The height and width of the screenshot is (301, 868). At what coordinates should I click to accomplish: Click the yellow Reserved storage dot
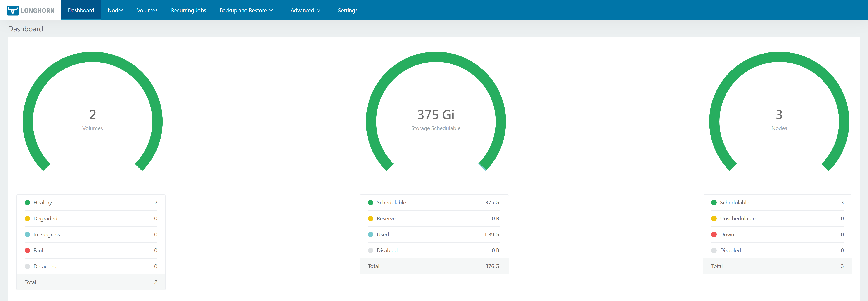pyautogui.click(x=371, y=219)
